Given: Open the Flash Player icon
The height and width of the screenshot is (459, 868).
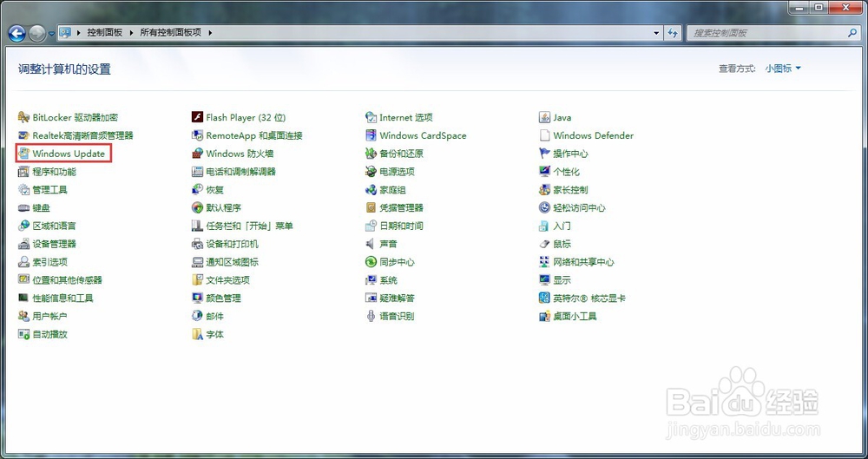Looking at the screenshot, I should tap(197, 117).
